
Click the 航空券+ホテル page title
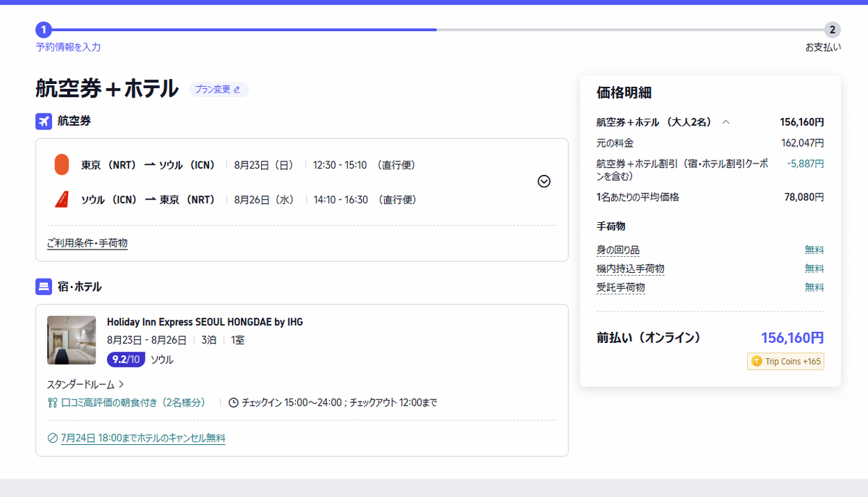click(107, 88)
